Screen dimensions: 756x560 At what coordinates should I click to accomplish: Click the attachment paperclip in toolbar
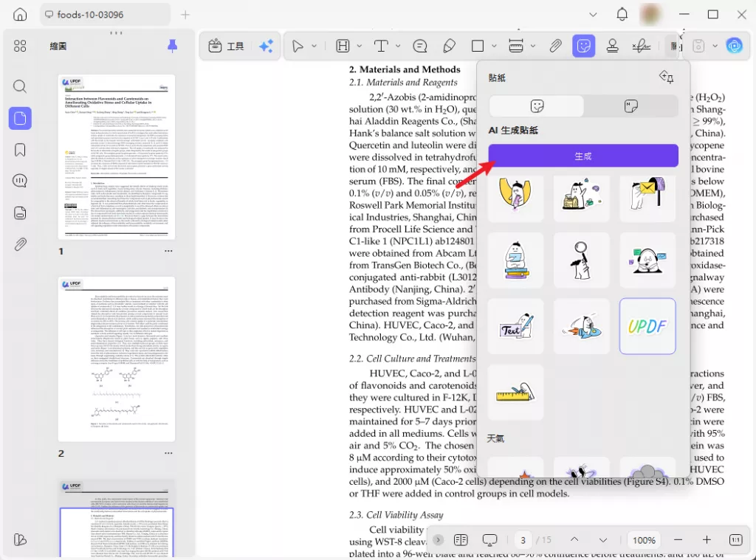click(555, 46)
